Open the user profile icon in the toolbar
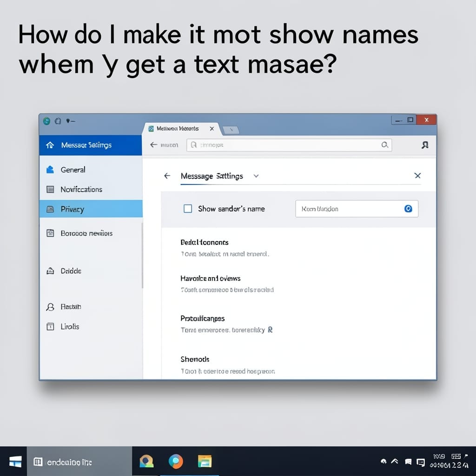 (425, 145)
